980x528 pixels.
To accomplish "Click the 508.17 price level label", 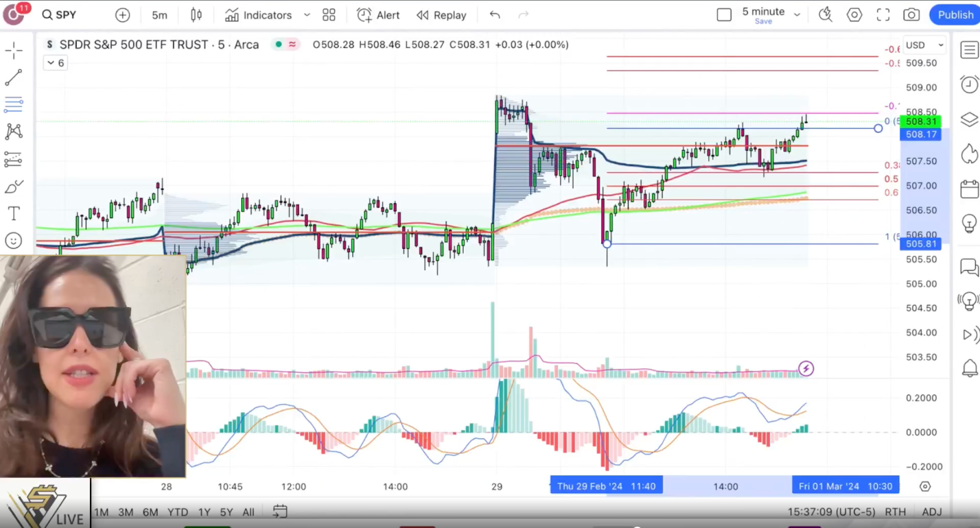I will 921,134.
